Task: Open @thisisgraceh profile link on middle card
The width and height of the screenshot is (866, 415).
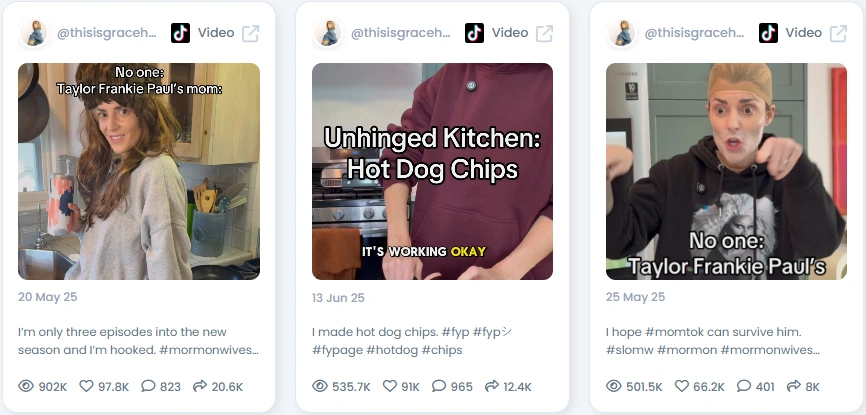Action: point(400,33)
